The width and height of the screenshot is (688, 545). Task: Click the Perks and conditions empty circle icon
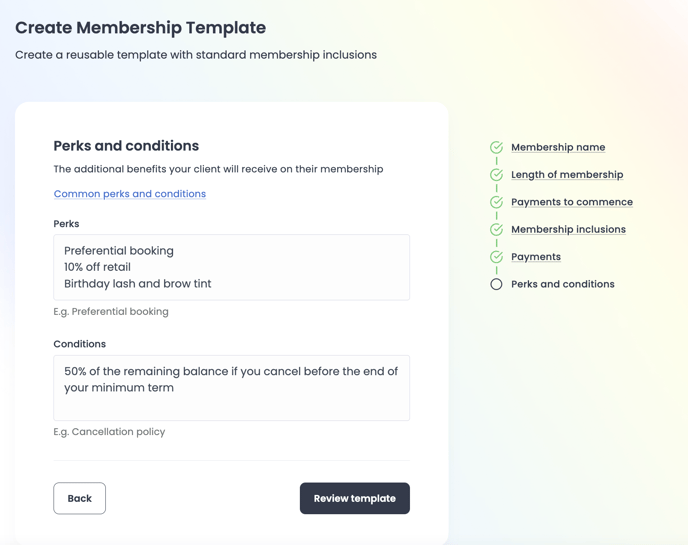click(496, 284)
